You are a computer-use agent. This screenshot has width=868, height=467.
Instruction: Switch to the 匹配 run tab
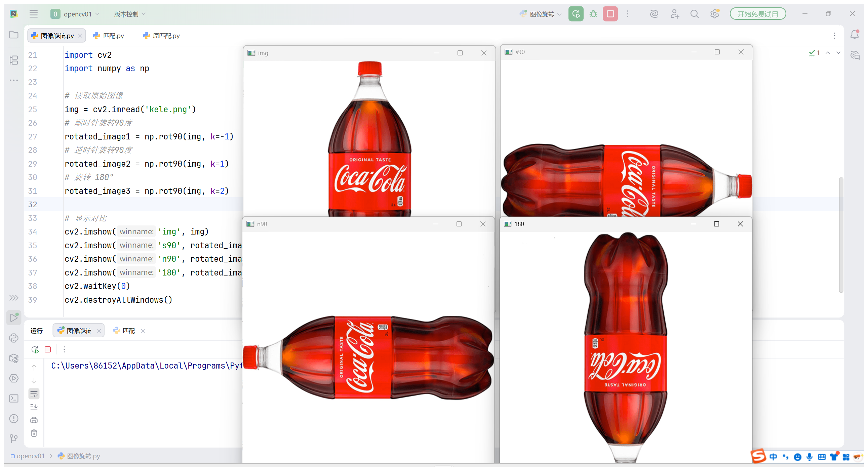[128, 331]
